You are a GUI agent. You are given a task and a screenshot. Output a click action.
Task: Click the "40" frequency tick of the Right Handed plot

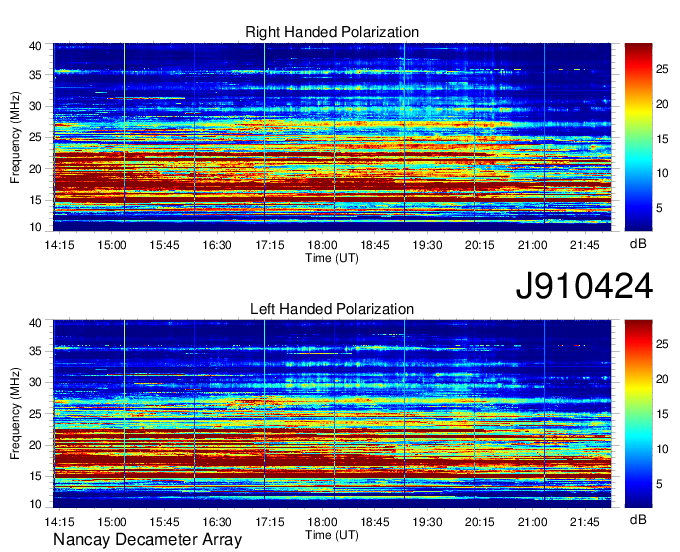35,46
